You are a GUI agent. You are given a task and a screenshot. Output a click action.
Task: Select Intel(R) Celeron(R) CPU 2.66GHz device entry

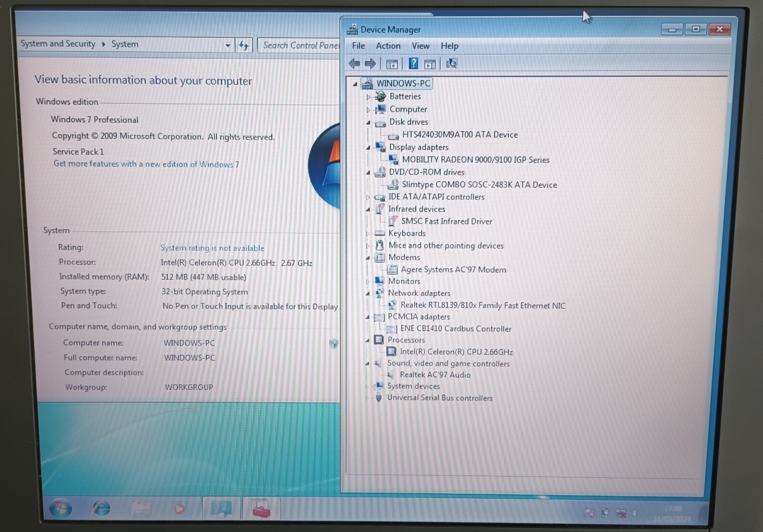coord(456,352)
